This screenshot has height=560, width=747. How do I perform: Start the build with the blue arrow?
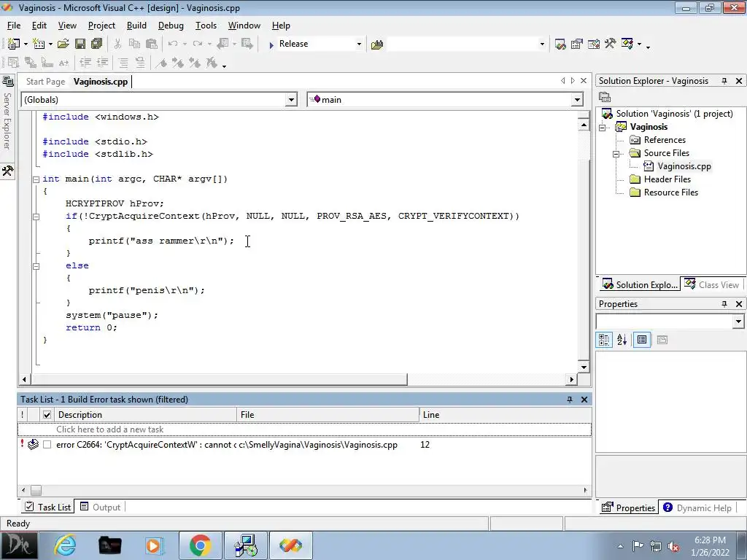point(271,44)
